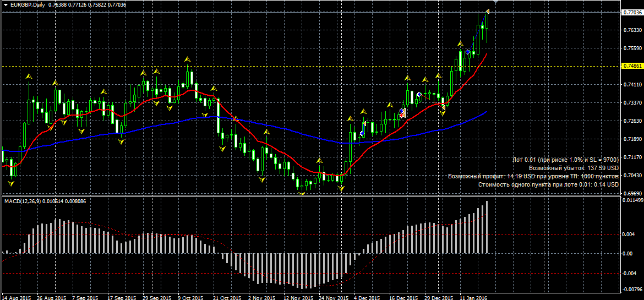
Task: Click the 2 Nov 2015 date label
Action: tap(261, 297)
